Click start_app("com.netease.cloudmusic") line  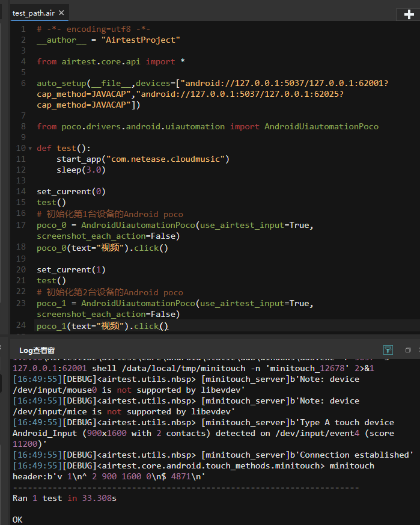(x=143, y=159)
